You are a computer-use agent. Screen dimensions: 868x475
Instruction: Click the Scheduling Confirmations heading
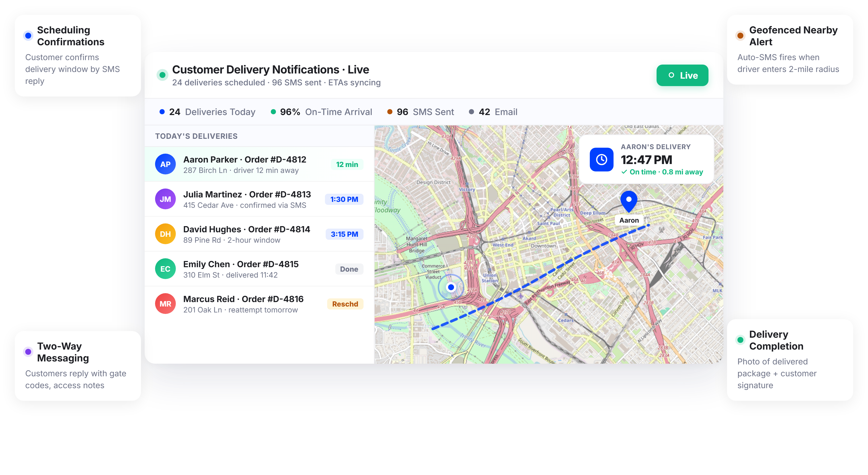pyautogui.click(x=71, y=36)
